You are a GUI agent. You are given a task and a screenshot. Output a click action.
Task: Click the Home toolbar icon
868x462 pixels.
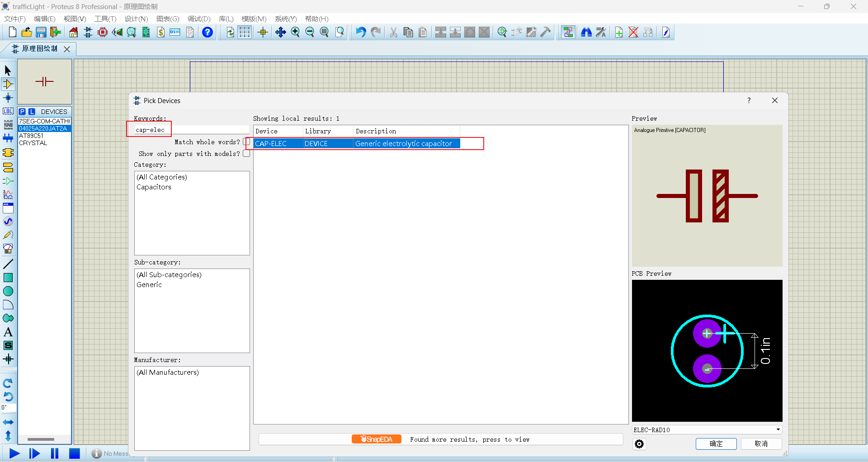[x=73, y=32]
